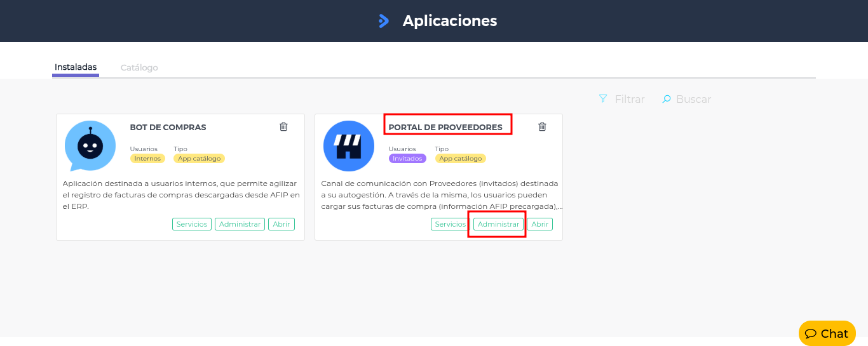The image size is (868, 346).
Task: Click Administrar on Portal de Proveedores
Action: (x=498, y=224)
